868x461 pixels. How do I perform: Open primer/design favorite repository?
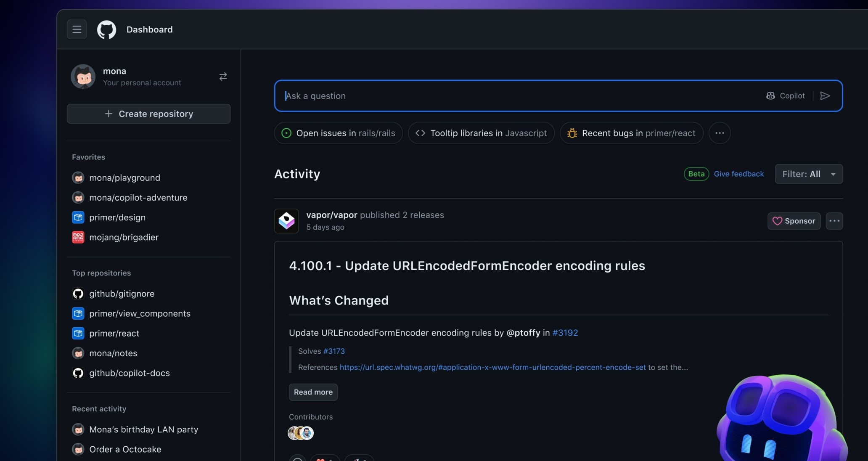pyautogui.click(x=117, y=217)
